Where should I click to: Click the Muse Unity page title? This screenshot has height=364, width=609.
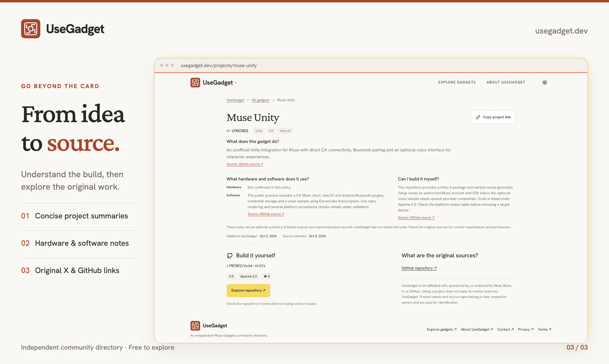tap(253, 118)
